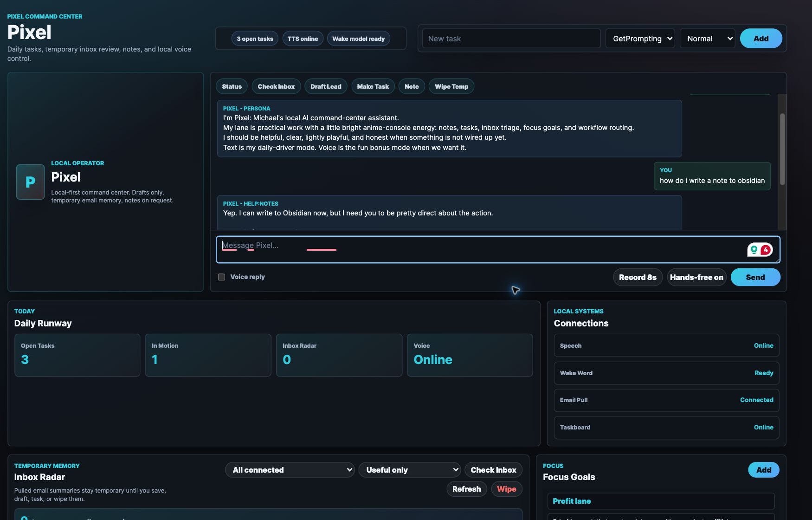Open the Voice Online runway card

[x=470, y=355]
